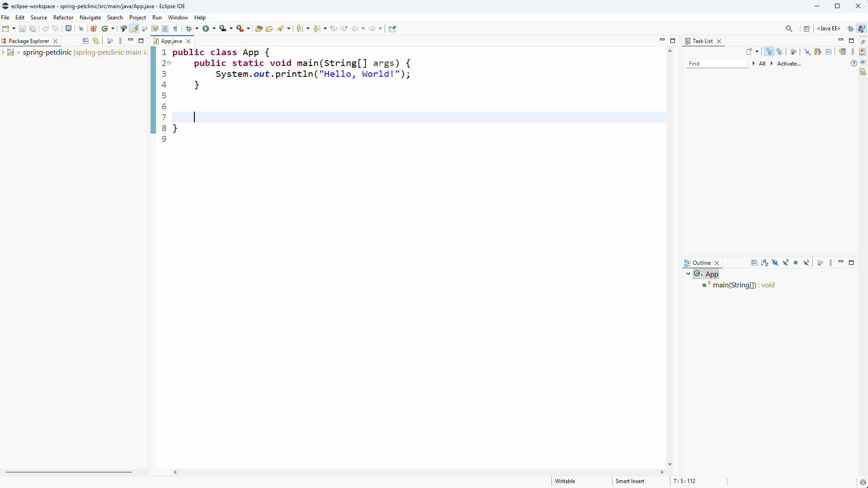Click Open Type icon in toolbar
The width and height of the screenshot is (868, 488).
coord(259,28)
